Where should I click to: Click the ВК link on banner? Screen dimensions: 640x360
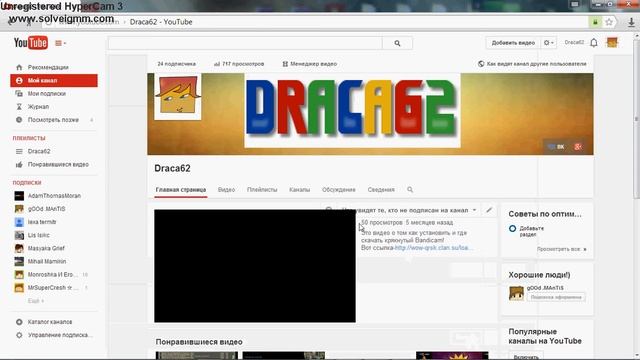point(556,147)
